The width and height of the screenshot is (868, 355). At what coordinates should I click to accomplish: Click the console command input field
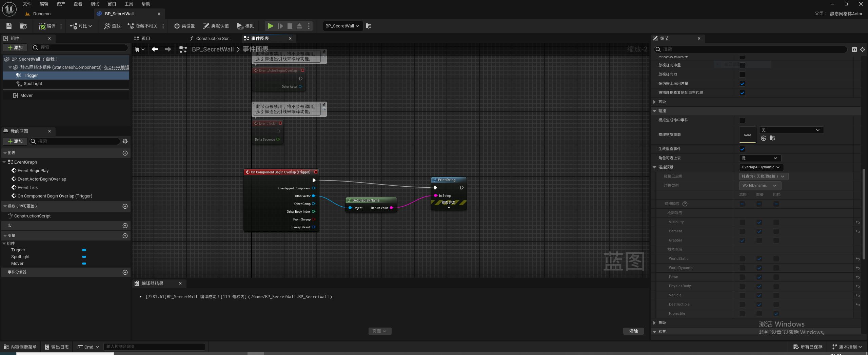tap(154, 347)
